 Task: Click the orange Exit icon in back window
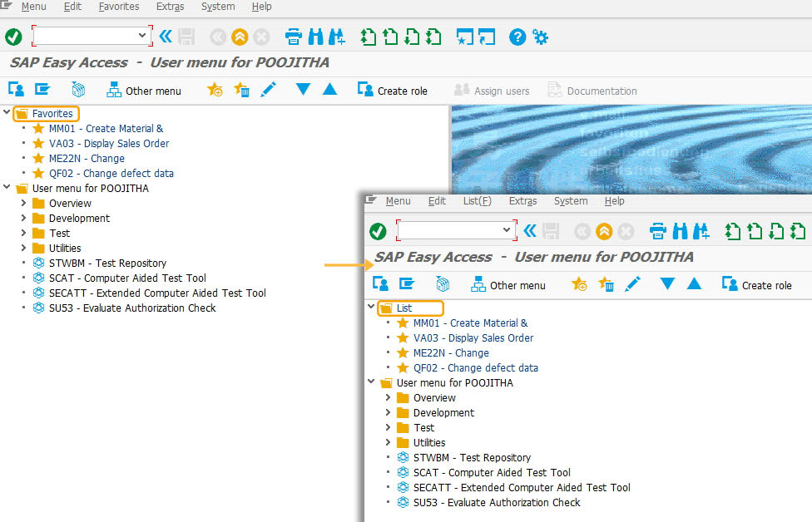pos(240,37)
